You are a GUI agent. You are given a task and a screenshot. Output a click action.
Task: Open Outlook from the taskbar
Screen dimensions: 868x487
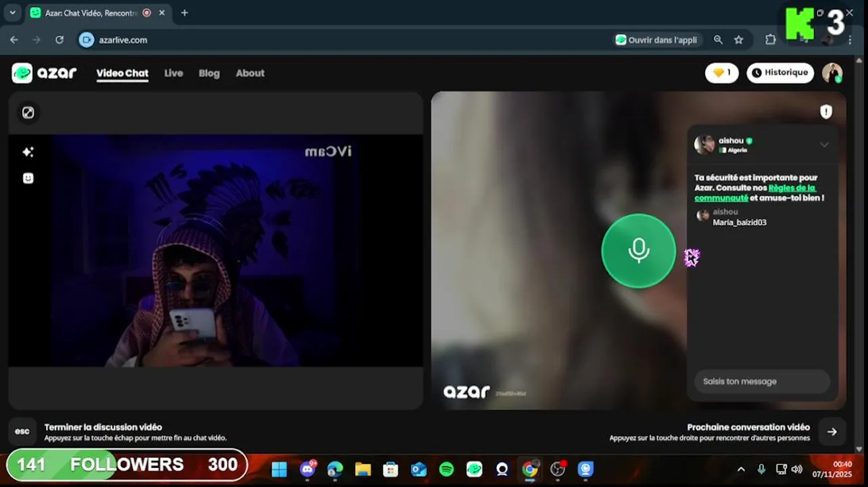418,469
